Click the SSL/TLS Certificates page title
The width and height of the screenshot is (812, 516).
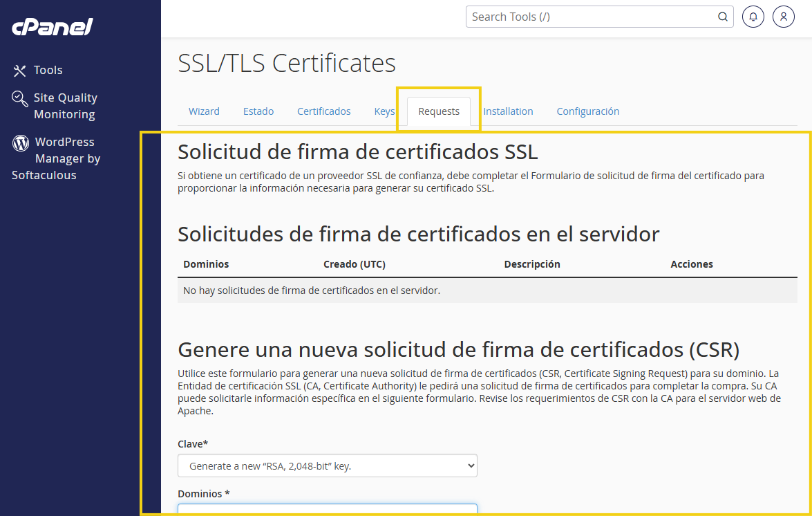point(287,63)
